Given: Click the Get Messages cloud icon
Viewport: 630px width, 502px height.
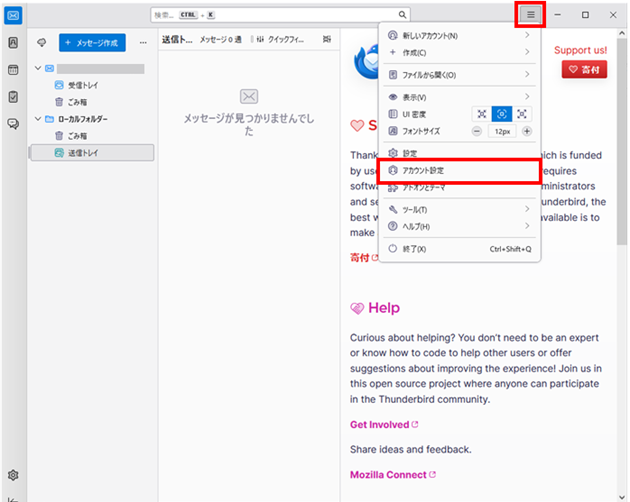Looking at the screenshot, I should pyautogui.click(x=42, y=42).
